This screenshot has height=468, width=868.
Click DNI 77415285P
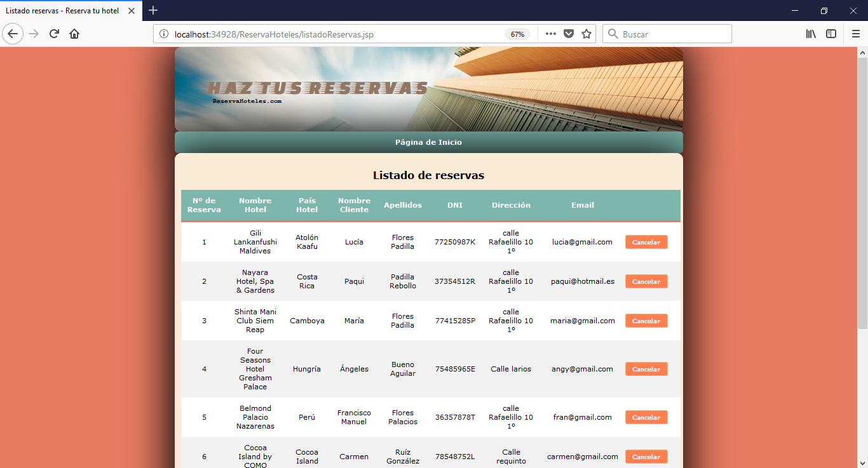pos(455,321)
